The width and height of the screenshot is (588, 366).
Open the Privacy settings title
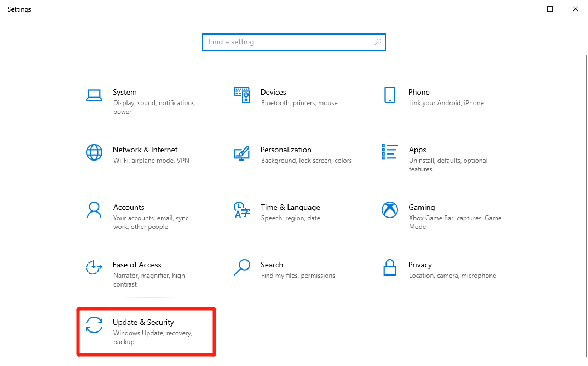[420, 265]
